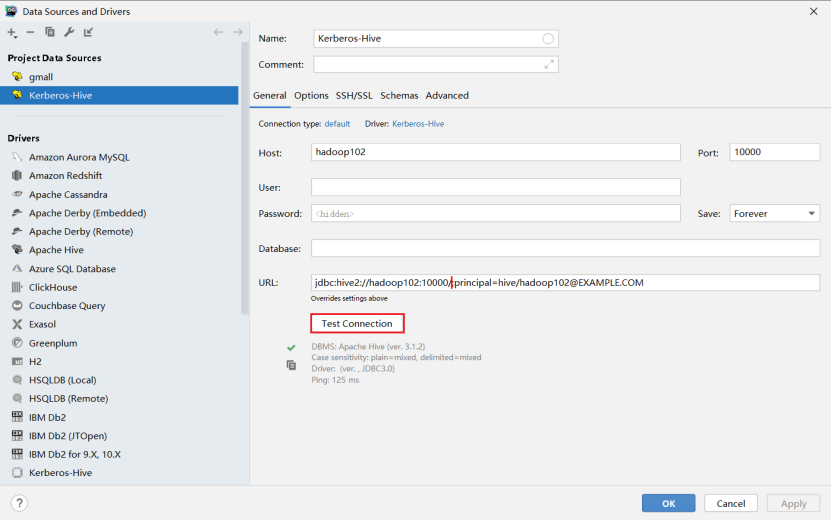Screen dimensions: 831x520
Task: Select the Kerberos-Hive data source
Action: [x=119, y=95]
